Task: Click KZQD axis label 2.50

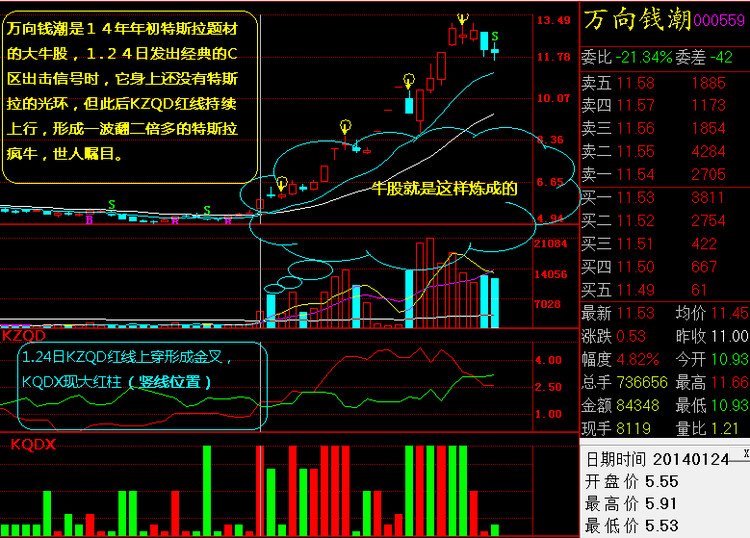Action: (x=548, y=387)
